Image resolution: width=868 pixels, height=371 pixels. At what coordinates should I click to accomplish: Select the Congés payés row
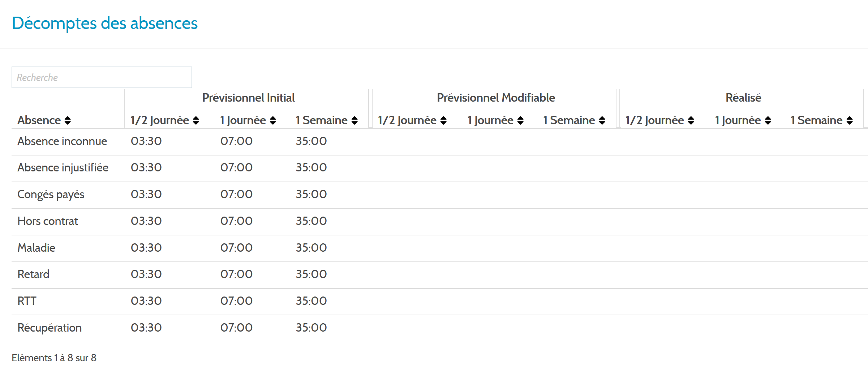[x=440, y=195]
